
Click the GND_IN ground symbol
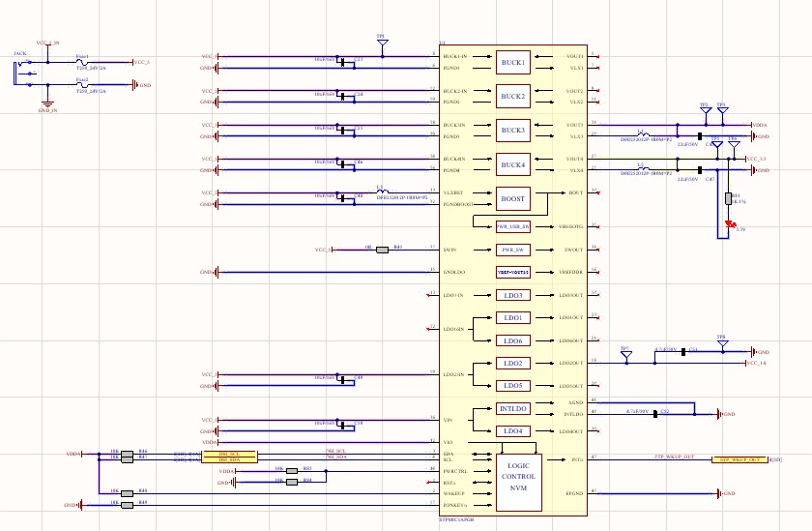47,104
